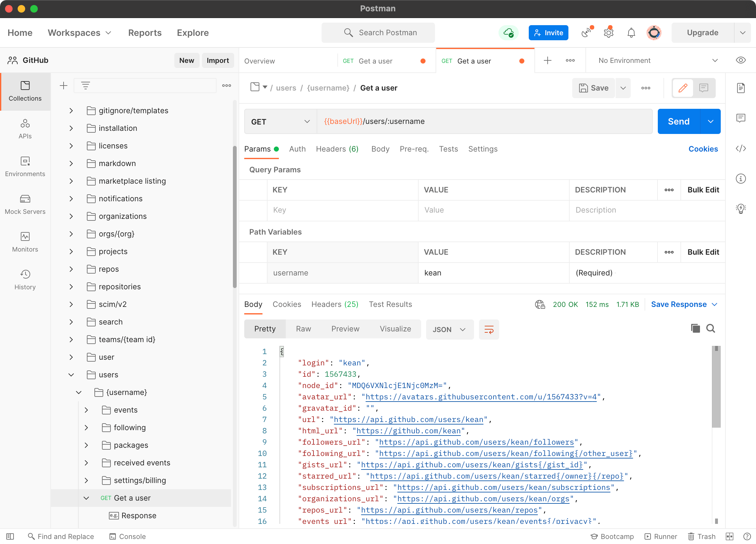The image size is (756, 544).
Task: Click in the request URL field
Action: point(484,122)
